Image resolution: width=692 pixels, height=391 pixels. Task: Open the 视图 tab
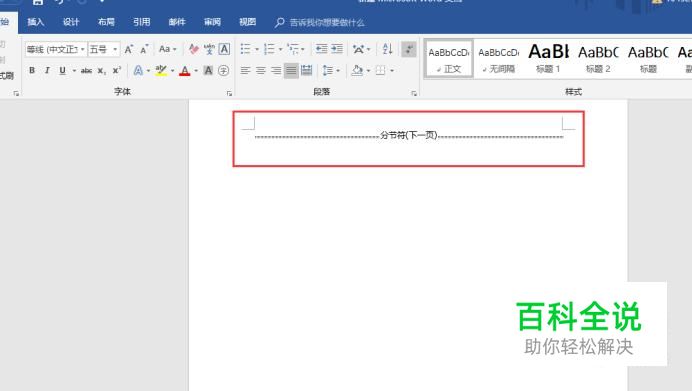point(248,22)
